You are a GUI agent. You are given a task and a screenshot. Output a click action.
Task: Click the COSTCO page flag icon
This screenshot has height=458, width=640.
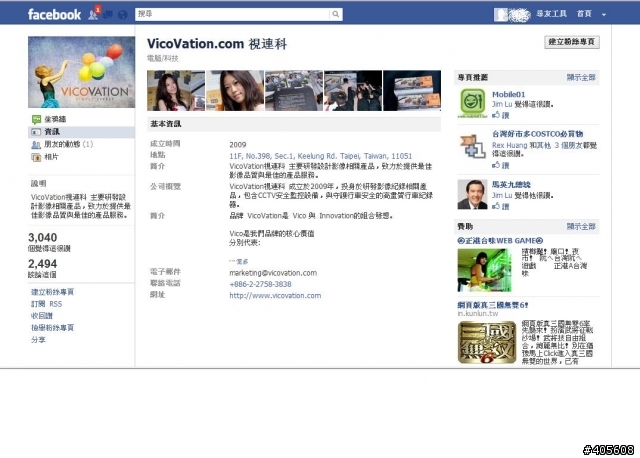click(472, 146)
